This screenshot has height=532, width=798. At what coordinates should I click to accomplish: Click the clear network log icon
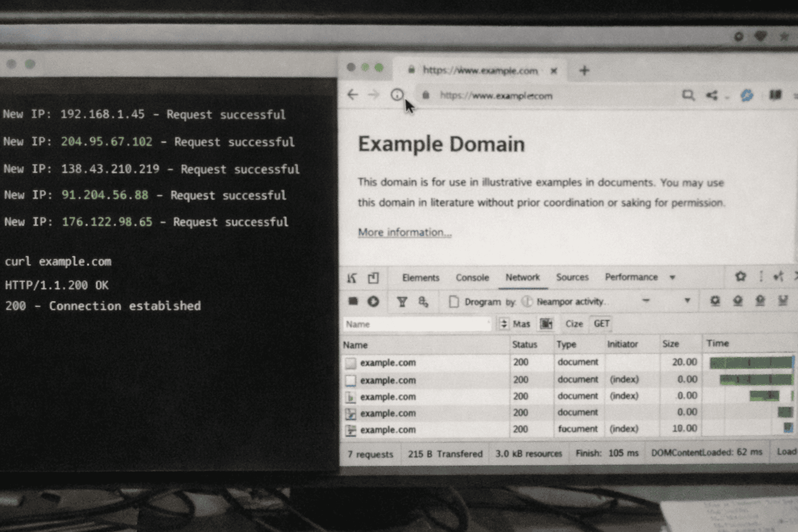tap(374, 301)
